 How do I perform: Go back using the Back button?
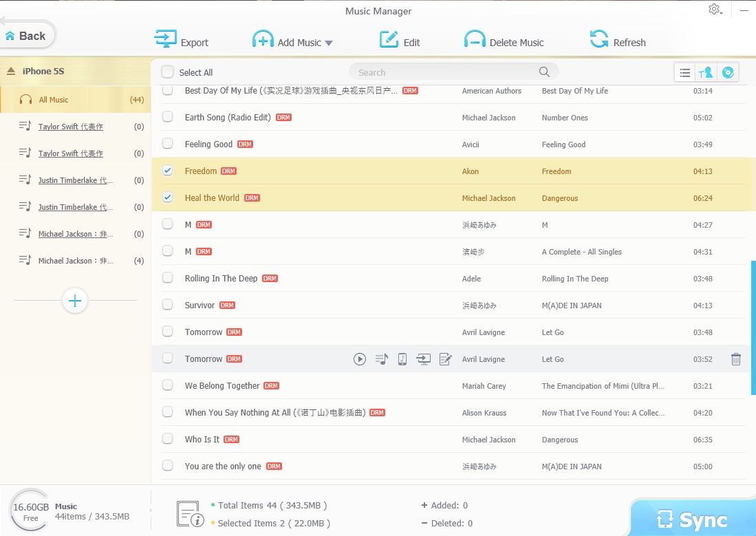(26, 36)
